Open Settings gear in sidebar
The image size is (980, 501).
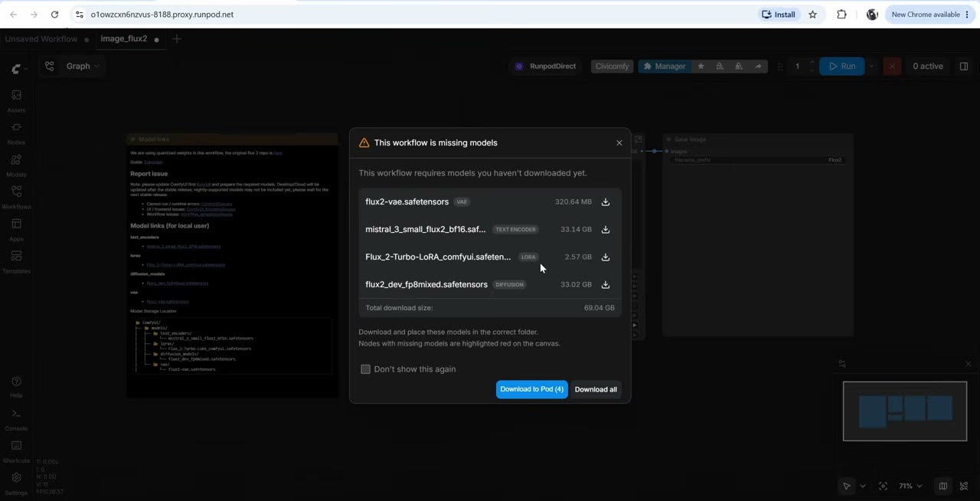click(x=16, y=483)
